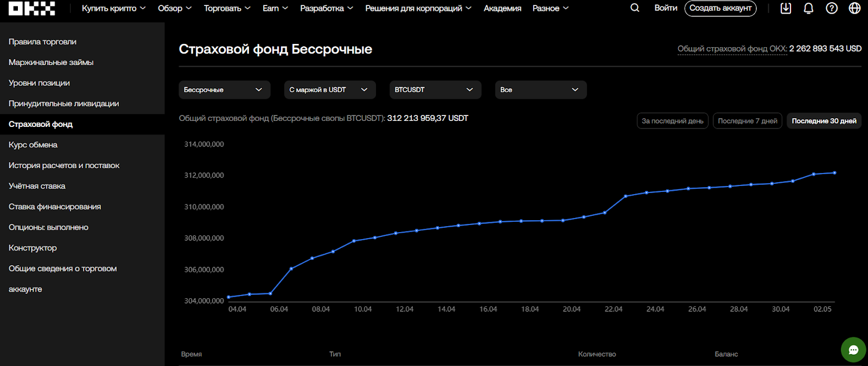The width and height of the screenshot is (868, 366).
Task: Open the Бессрочные product dropdown
Action: [225, 89]
